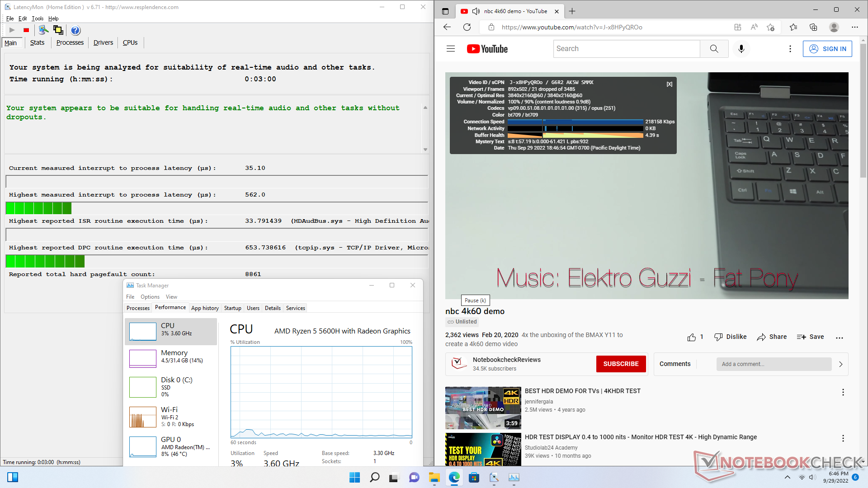Viewport: 868px width, 488px height.
Task: Click the blue help question mark icon
Action: pos(75,30)
